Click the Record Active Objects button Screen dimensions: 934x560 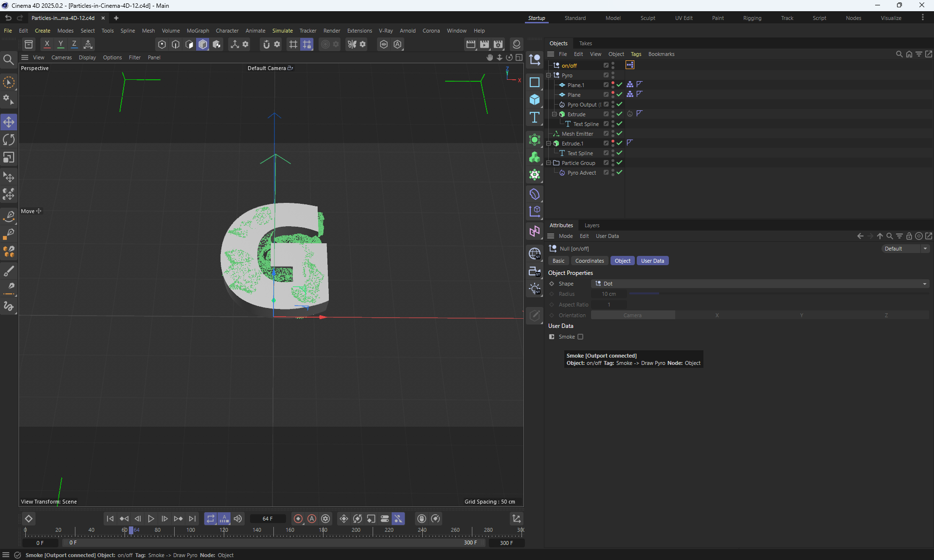(x=298, y=519)
